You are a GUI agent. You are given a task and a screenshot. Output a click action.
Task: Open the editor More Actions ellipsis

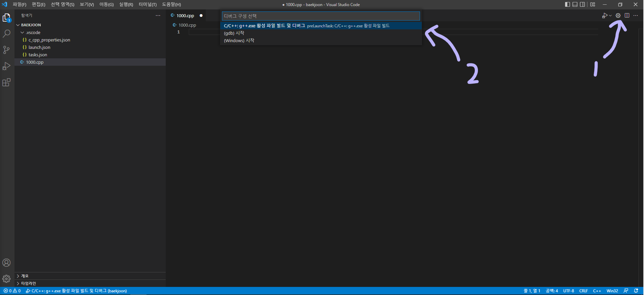[636, 16]
